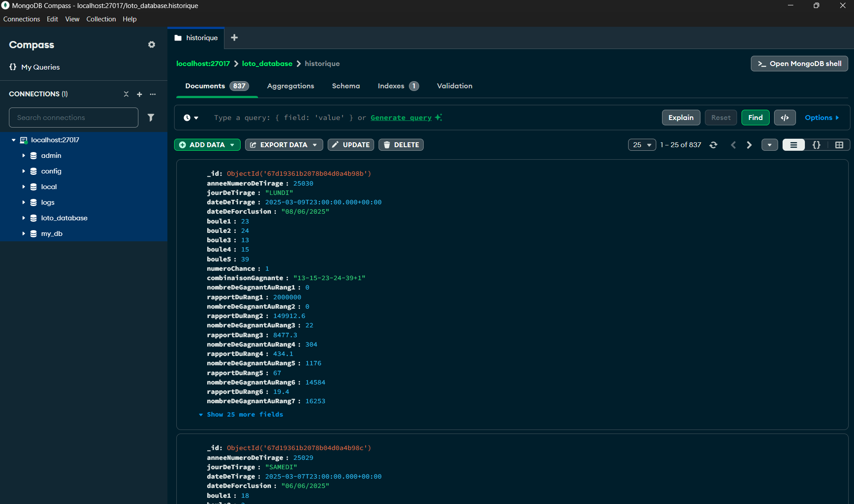Expand query Options
854x504 pixels.
click(x=822, y=118)
